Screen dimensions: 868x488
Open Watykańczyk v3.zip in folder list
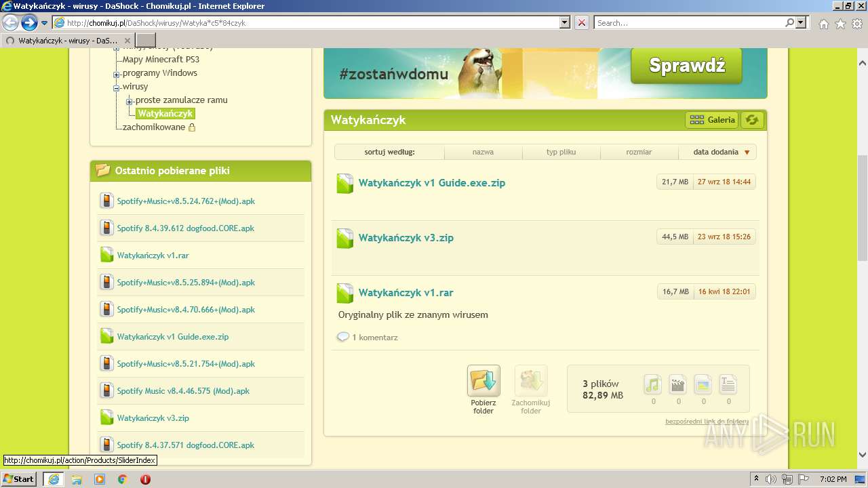(406, 238)
